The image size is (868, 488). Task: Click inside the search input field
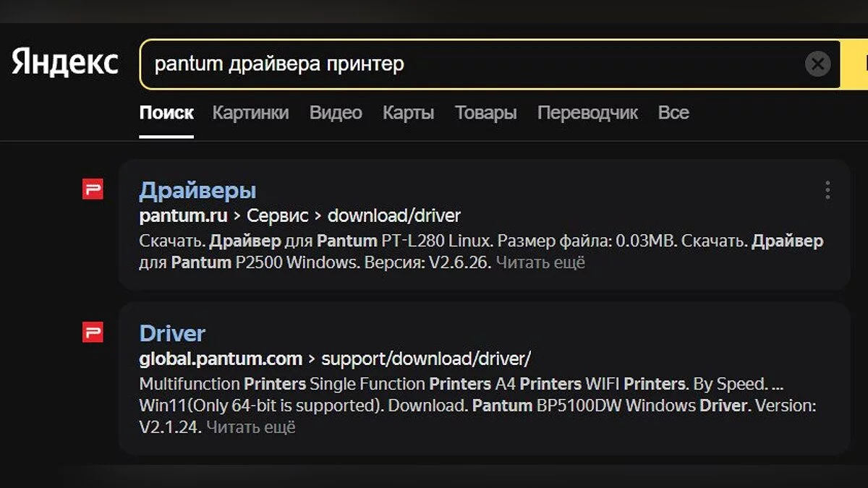(470, 64)
